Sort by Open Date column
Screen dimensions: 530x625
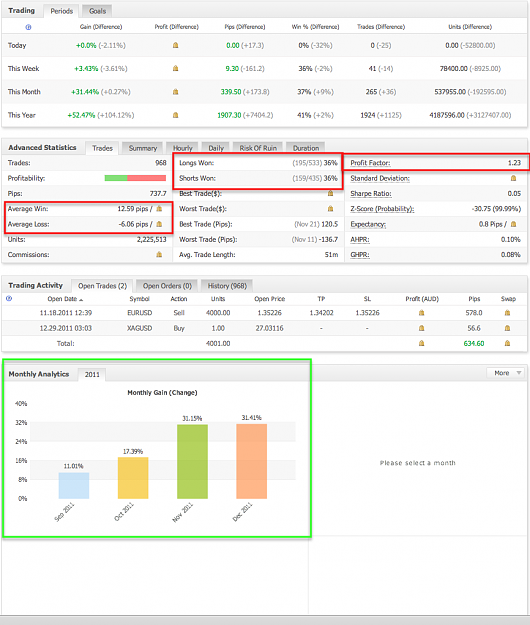click(x=65, y=299)
